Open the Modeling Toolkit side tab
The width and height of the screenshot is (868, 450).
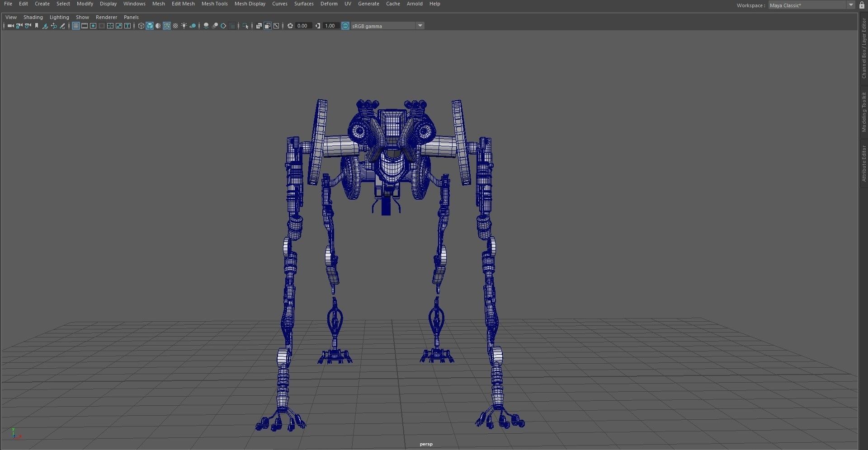tap(863, 112)
